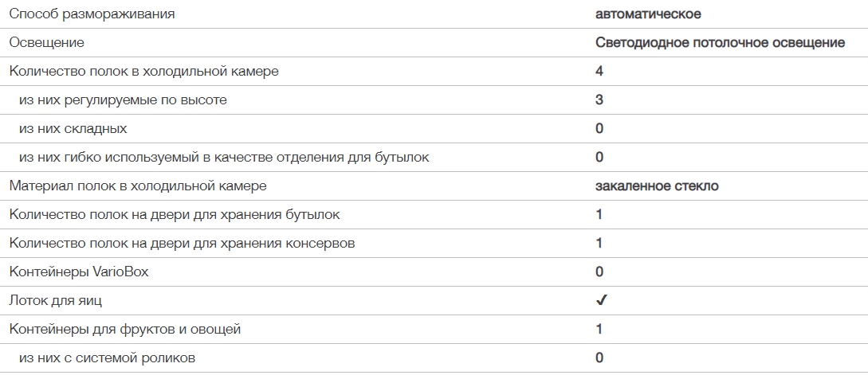Screen dimensions: 868x379
Task: Click the Светодиодное потолочное освещение value
Action: (x=720, y=42)
